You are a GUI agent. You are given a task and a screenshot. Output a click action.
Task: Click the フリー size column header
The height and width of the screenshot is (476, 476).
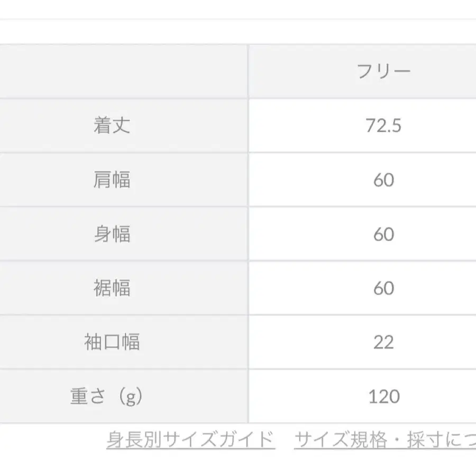pyautogui.click(x=383, y=71)
